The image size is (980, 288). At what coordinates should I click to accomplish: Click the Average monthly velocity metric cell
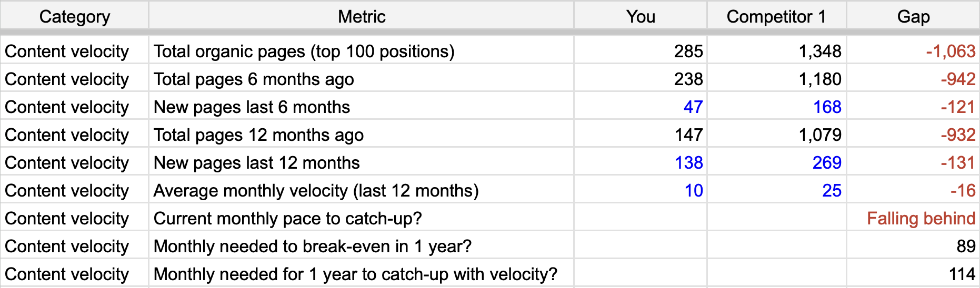tap(316, 191)
